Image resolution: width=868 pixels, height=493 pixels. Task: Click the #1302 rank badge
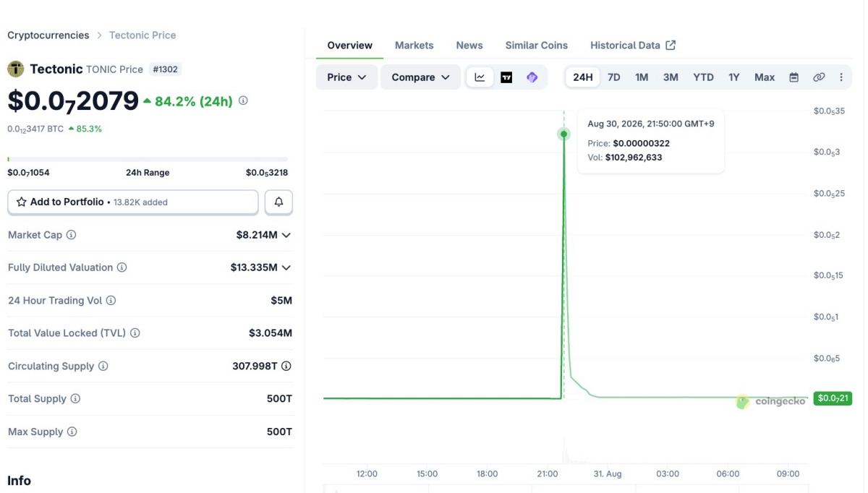(x=165, y=69)
